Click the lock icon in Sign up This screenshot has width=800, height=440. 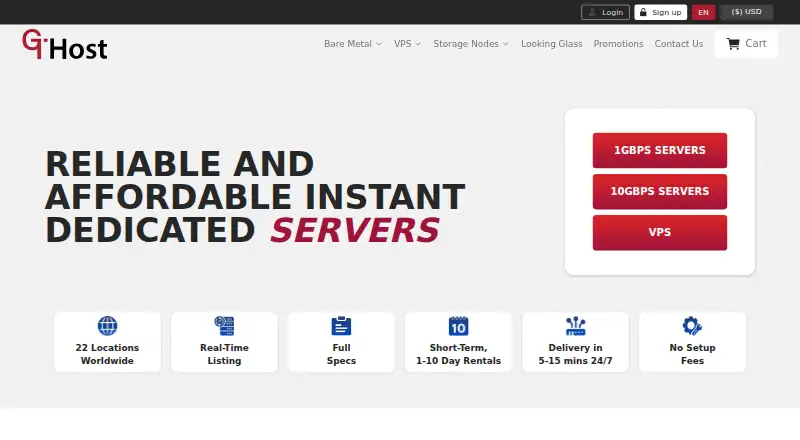click(643, 12)
